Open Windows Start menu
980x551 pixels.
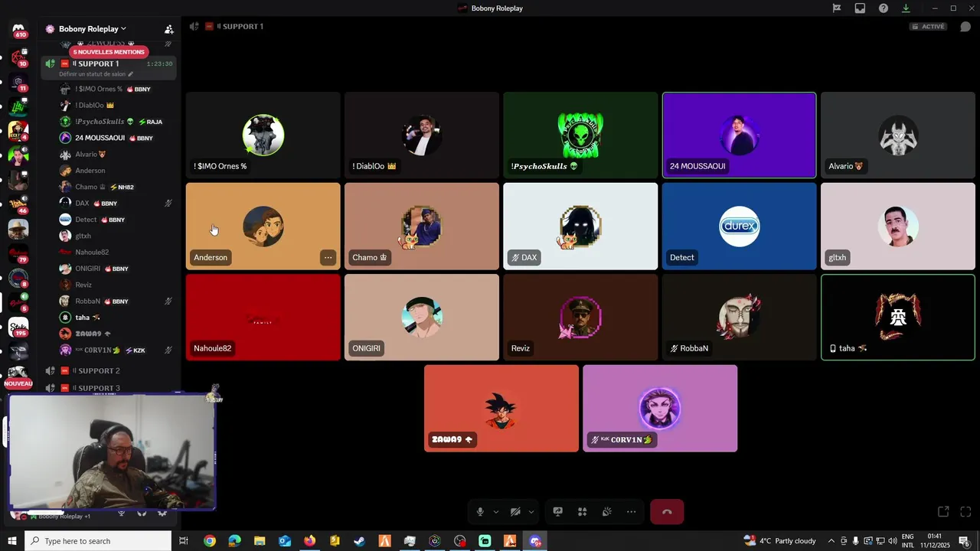click(x=12, y=541)
